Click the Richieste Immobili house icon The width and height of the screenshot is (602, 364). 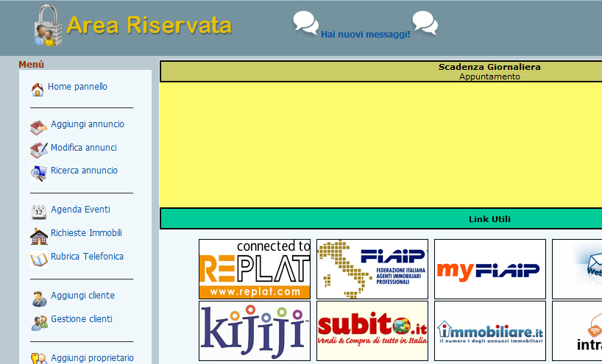pos(39,236)
